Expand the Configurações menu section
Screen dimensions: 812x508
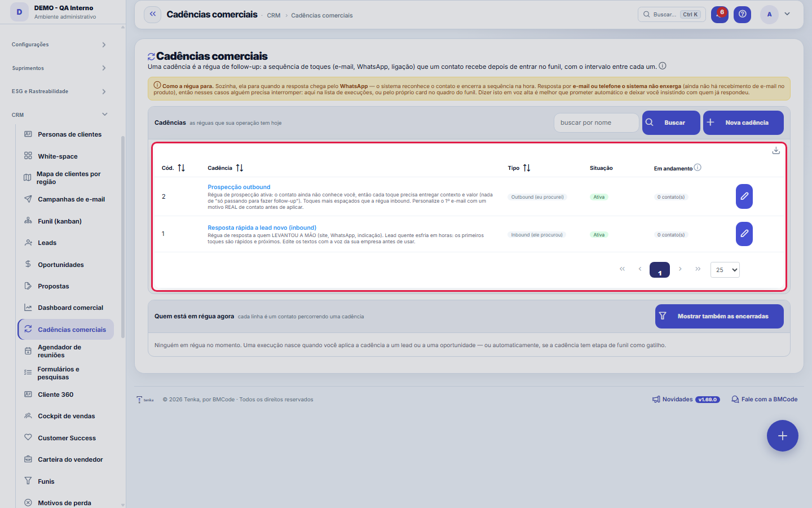click(59, 45)
